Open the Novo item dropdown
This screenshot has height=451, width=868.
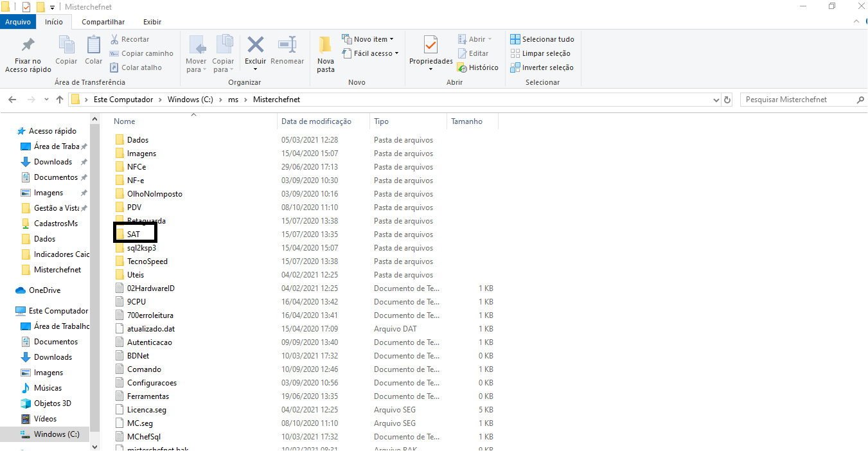368,39
